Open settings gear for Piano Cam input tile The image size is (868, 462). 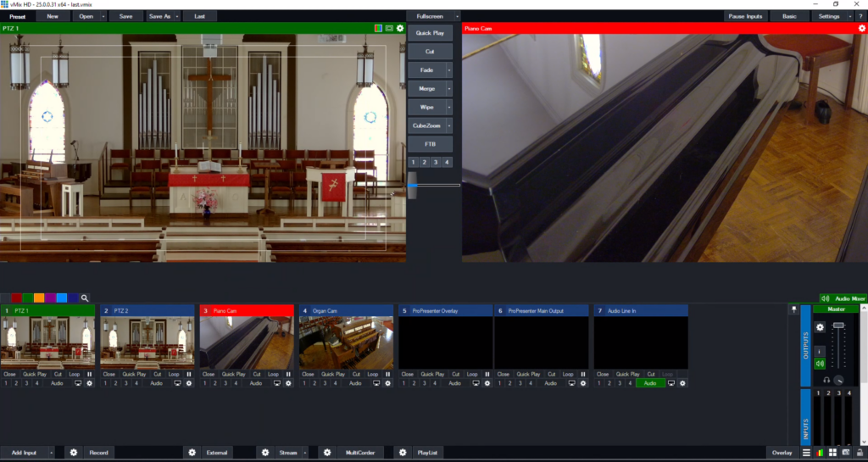(288, 383)
